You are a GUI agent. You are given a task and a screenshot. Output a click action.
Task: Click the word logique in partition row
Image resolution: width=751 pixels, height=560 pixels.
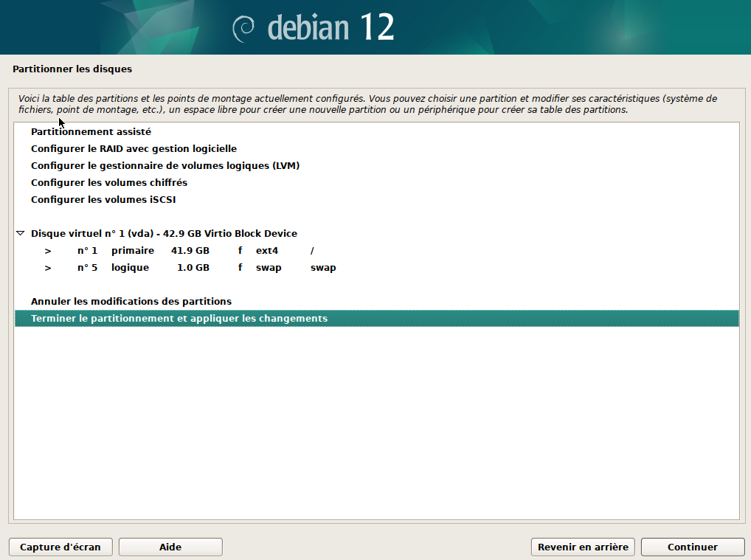[x=131, y=268]
